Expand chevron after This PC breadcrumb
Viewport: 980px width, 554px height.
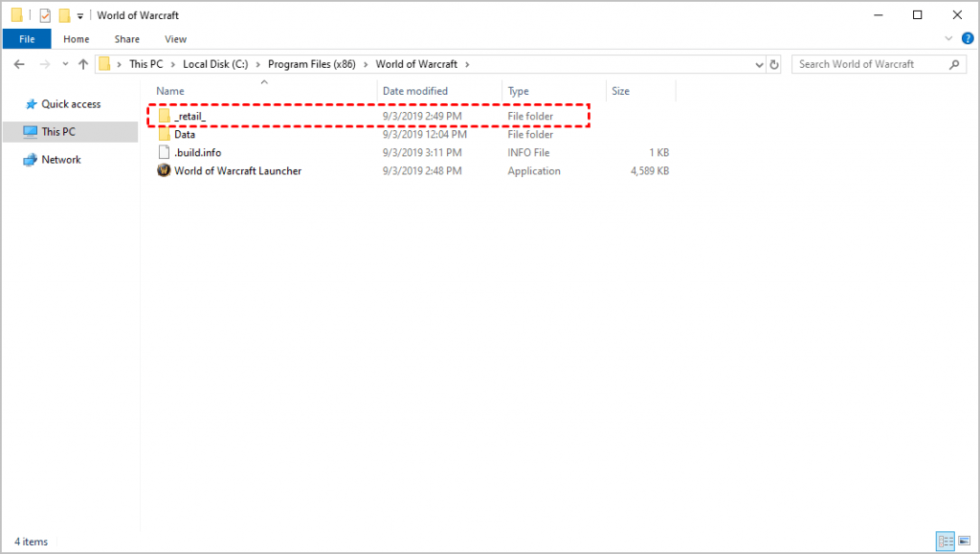coord(173,64)
